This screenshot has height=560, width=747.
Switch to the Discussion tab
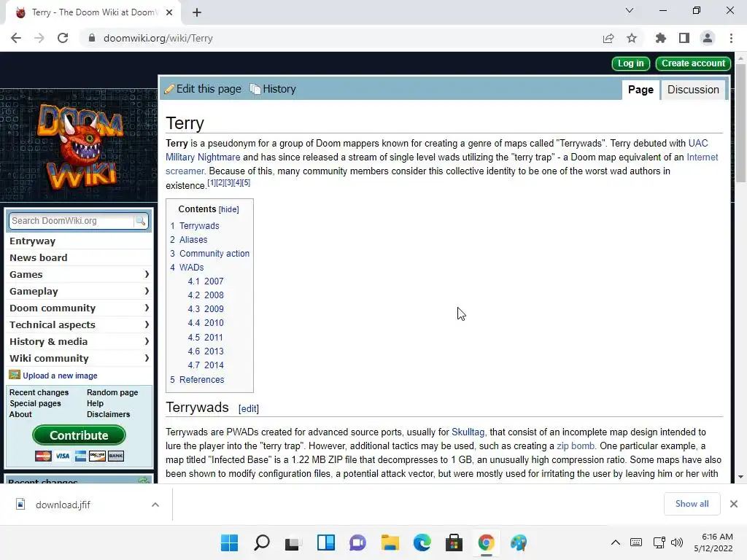point(693,90)
